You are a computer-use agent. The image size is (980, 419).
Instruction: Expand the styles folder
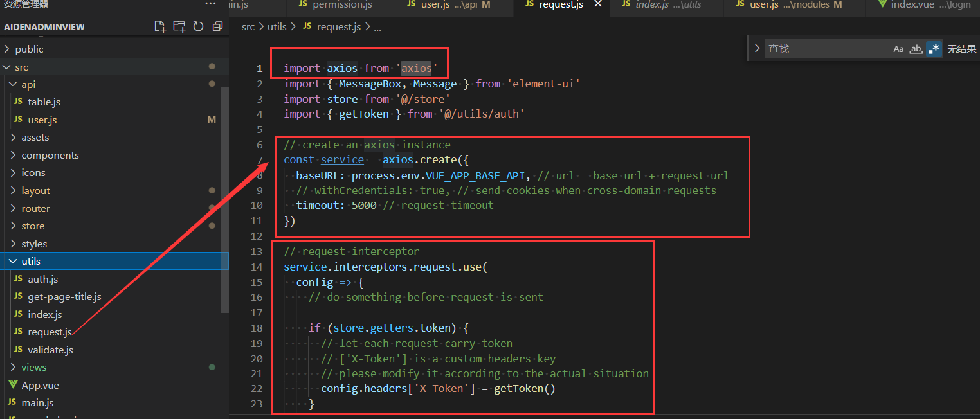click(34, 244)
